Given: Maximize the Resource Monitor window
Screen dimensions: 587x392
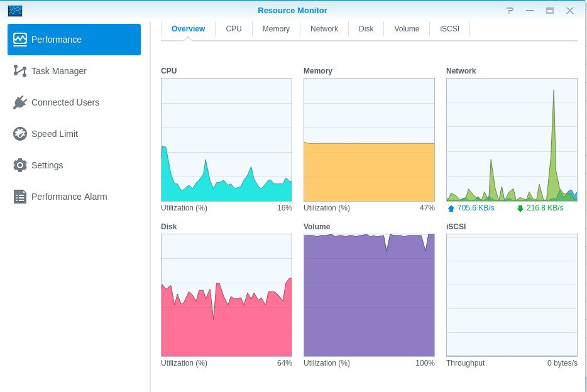Looking at the screenshot, I should (549, 11).
